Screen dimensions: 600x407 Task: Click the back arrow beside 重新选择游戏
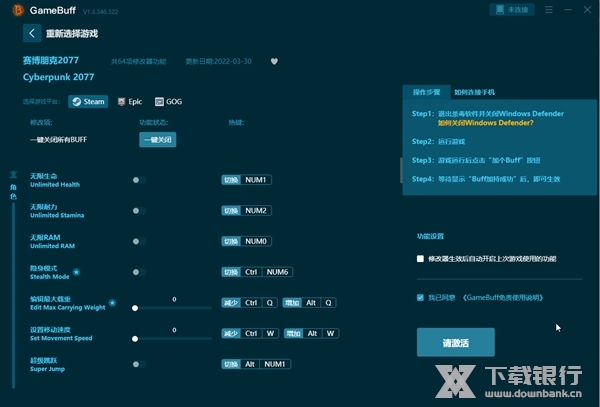point(33,33)
